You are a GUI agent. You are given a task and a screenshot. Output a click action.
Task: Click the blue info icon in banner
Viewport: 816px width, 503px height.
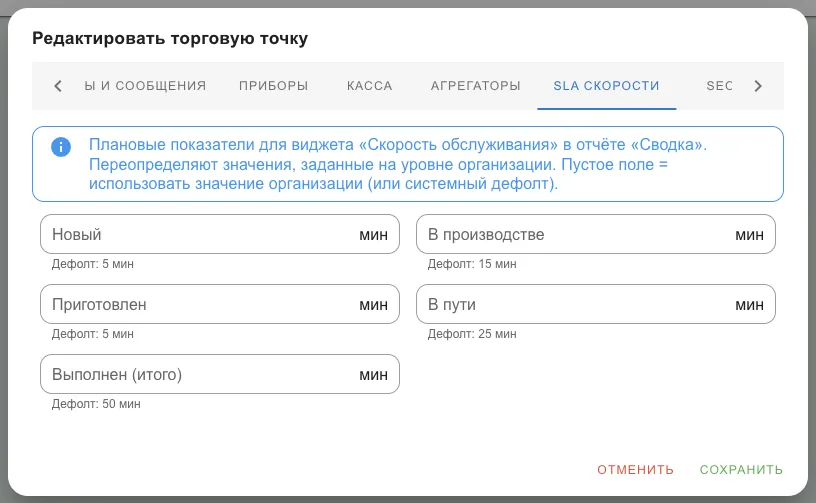[61, 147]
